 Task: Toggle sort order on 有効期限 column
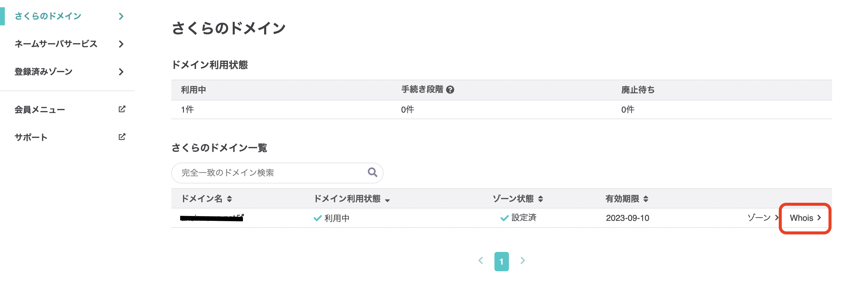point(646,199)
